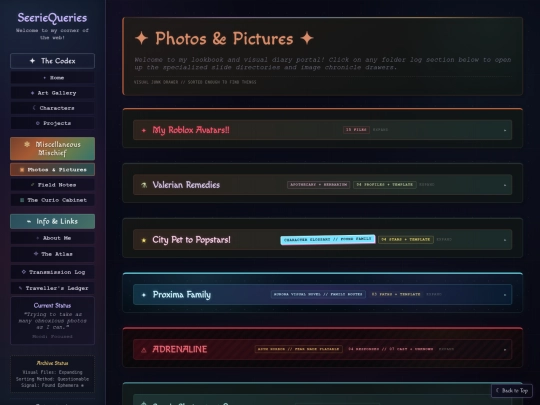Click the Current Status box
Screen dimensions: 540x405
52,321
